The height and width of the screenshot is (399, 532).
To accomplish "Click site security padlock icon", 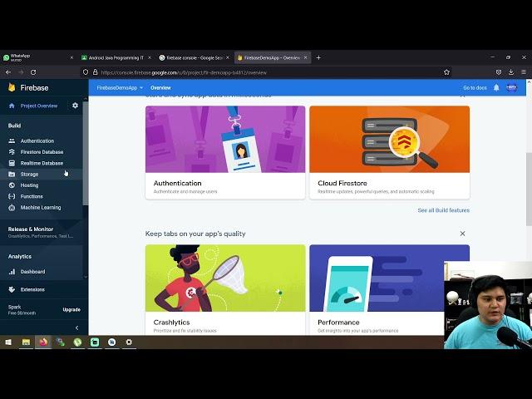I will tap(96, 72).
